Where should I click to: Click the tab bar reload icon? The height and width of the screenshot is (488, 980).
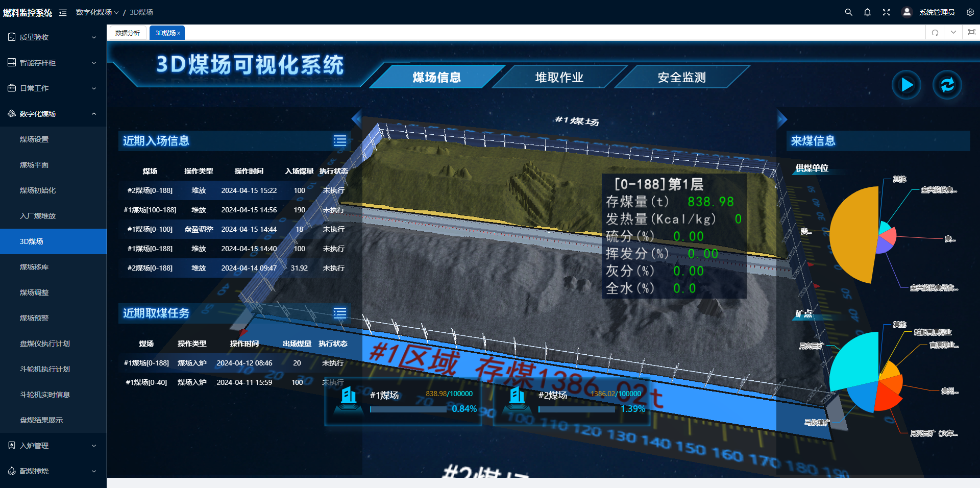(935, 33)
